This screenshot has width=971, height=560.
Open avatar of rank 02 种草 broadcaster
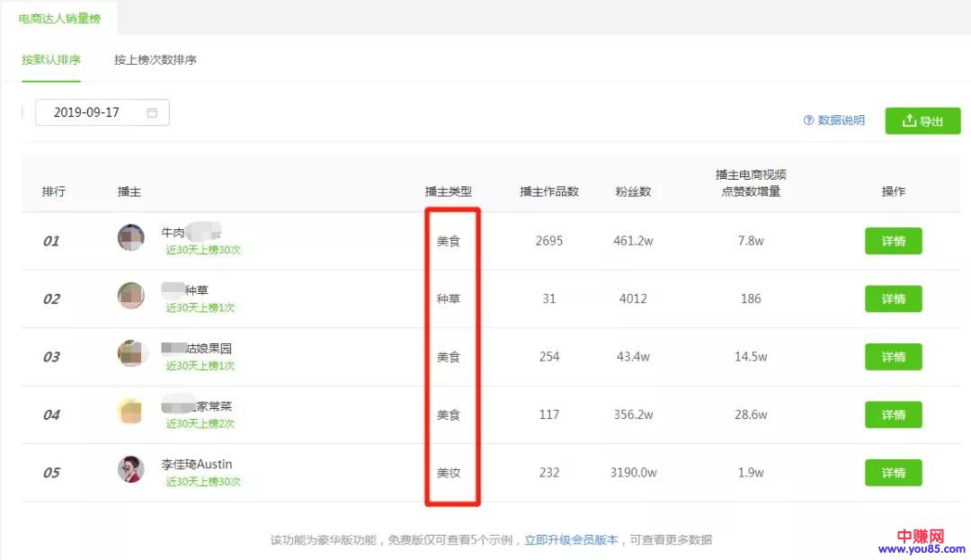(131, 297)
